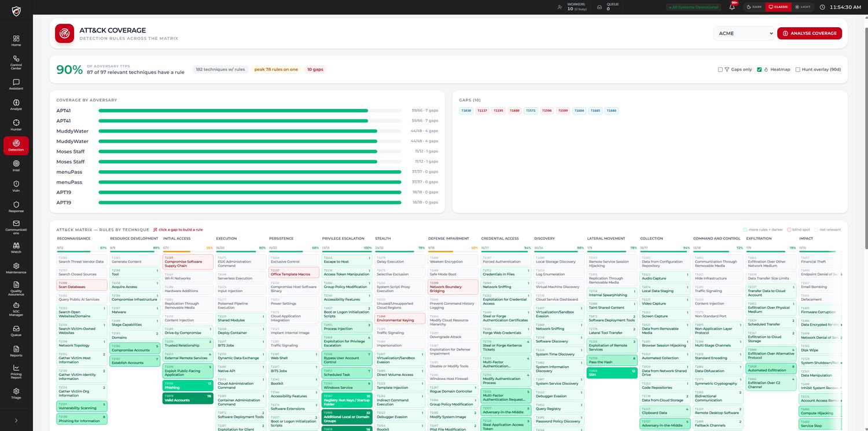Screen dimensions: 868x431
Task: Open Quality Assurance in sidebar
Action: tap(16, 288)
